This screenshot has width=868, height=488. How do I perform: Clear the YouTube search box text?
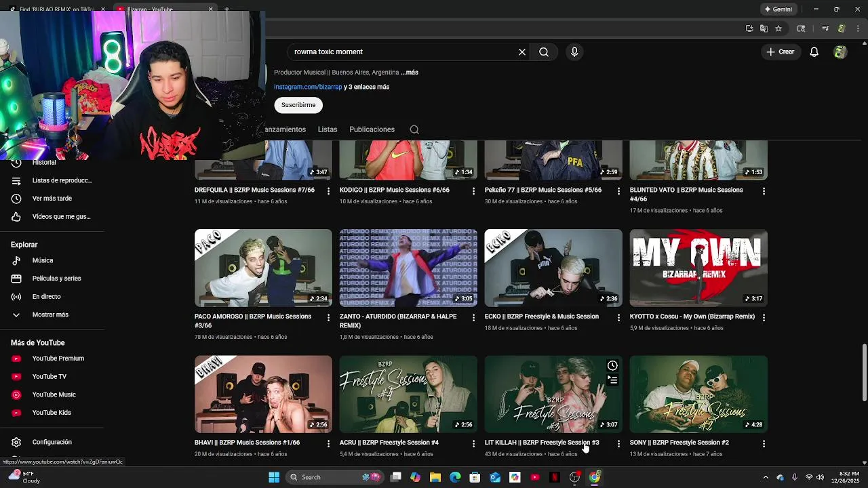pos(522,52)
